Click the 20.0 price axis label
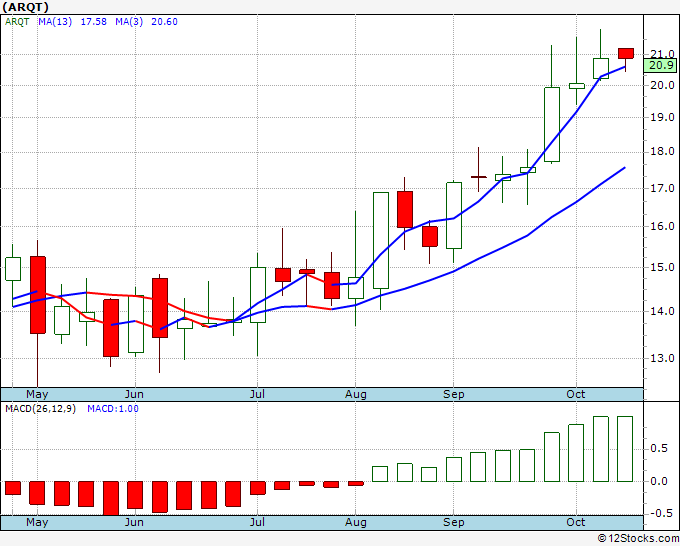This screenshot has height=546, width=680. coord(662,85)
